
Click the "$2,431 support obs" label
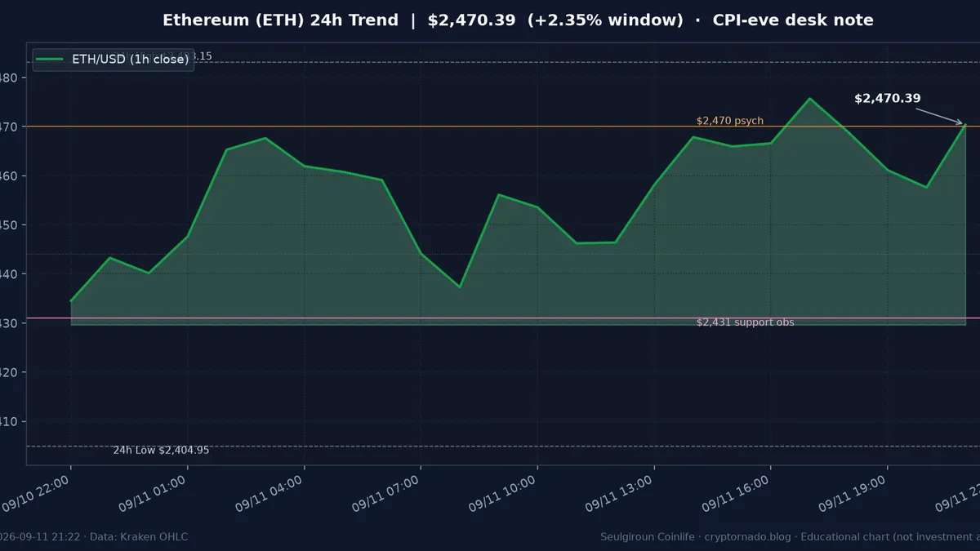pyautogui.click(x=745, y=322)
